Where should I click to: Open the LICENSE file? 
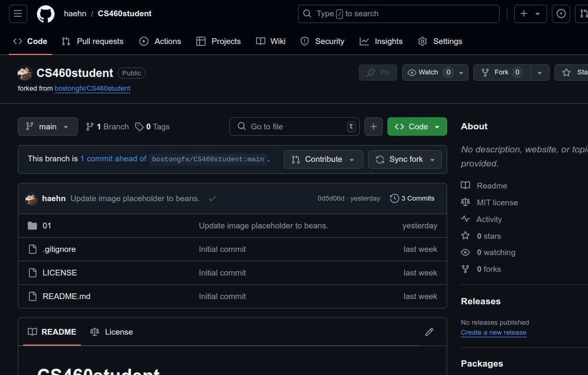60,273
